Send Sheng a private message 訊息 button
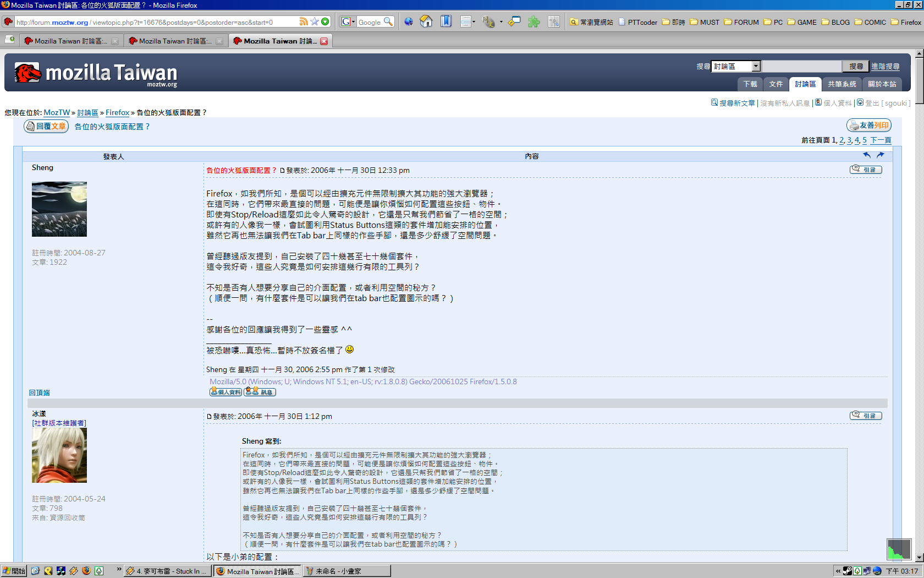The width and height of the screenshot is (924, 578). click(x=260, y=392)
